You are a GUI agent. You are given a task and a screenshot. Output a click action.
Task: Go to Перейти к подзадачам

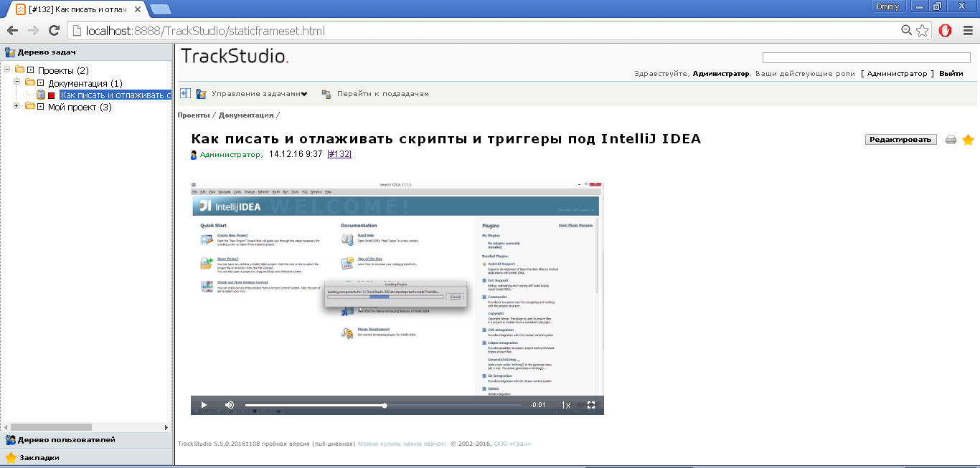pos(383,94)
